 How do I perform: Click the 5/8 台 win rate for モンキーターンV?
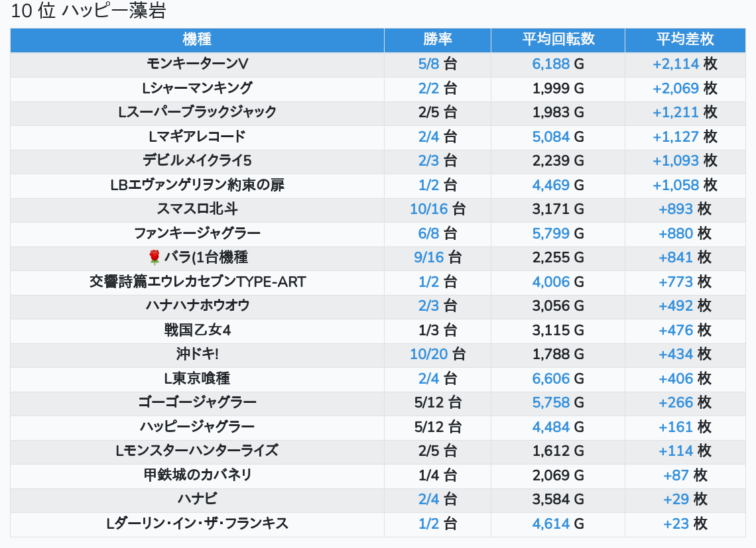(x=438, y=64)
